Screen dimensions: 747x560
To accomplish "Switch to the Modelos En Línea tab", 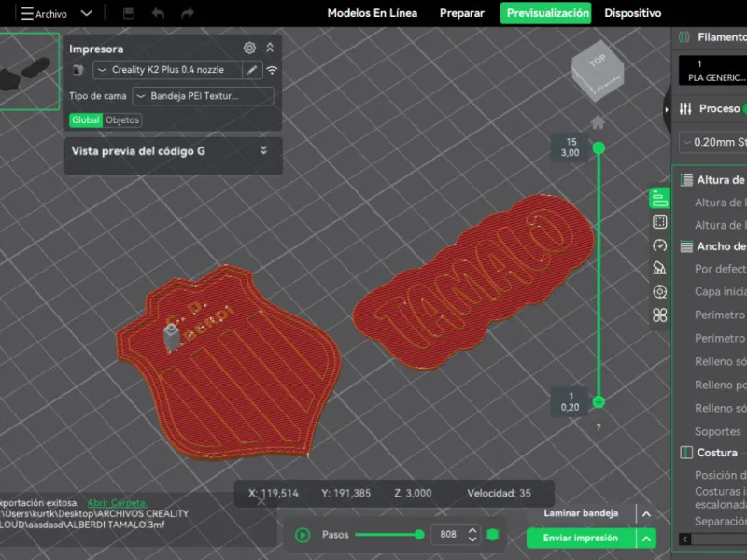I will (372, 13).
